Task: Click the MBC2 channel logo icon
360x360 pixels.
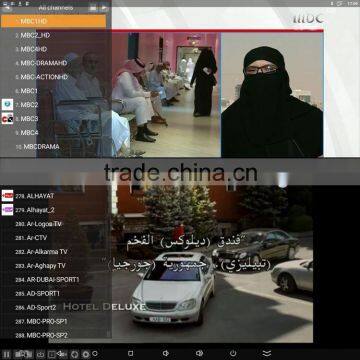Action: [x=7, y=105]
